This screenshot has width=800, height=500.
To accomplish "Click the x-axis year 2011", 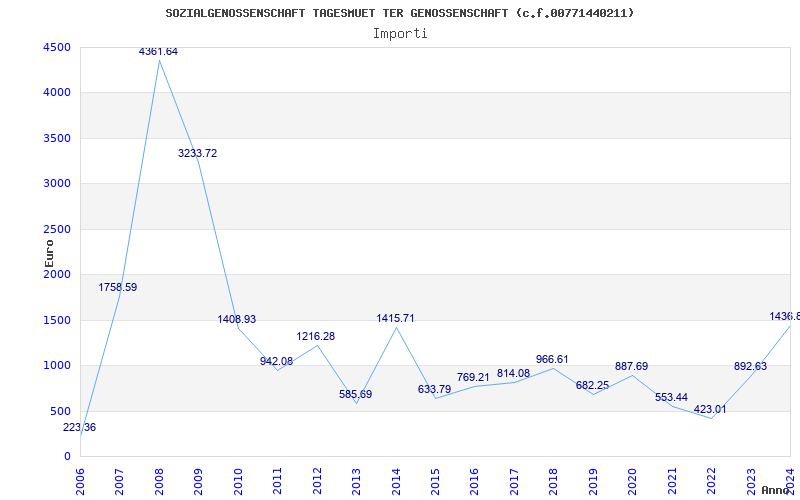I will pyautogui.click(x=277, y=481).
